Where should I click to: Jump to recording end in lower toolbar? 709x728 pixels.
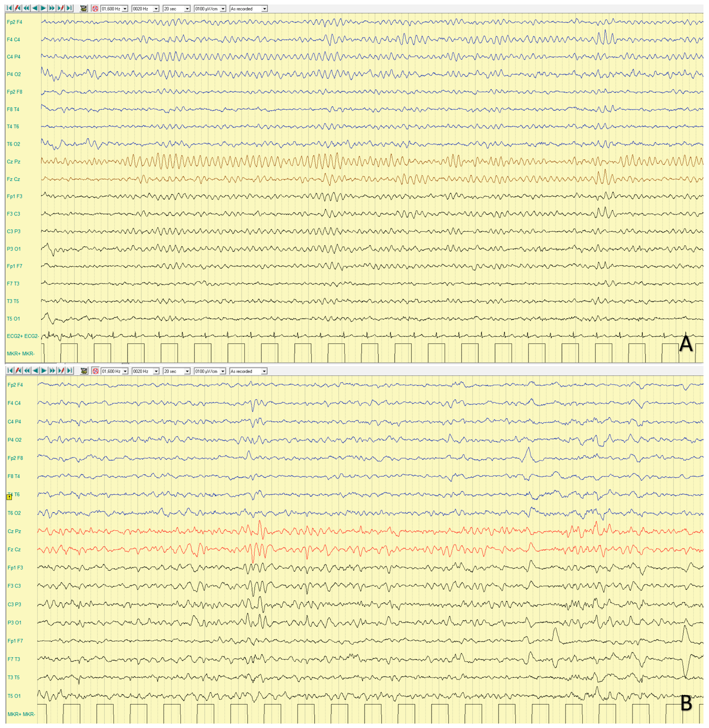(x=70, y=371)
